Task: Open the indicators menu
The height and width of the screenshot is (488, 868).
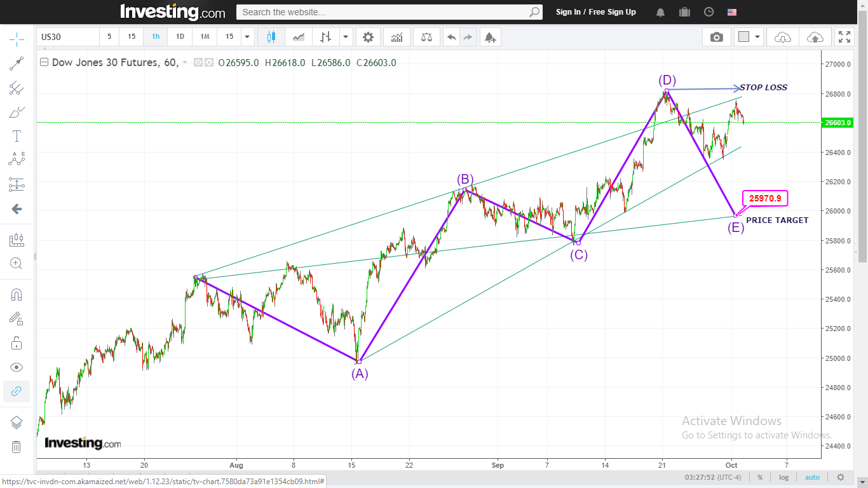Action: 397,37
